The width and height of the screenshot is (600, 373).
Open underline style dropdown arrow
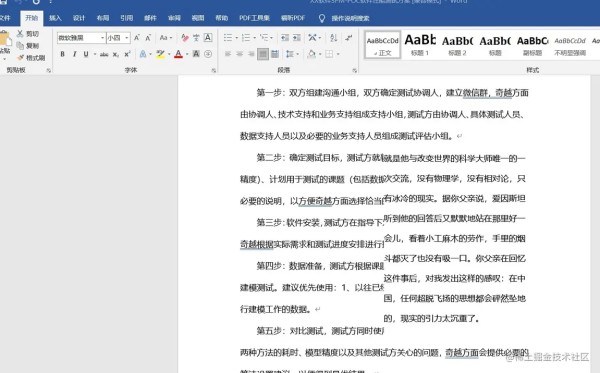point(94,54)
